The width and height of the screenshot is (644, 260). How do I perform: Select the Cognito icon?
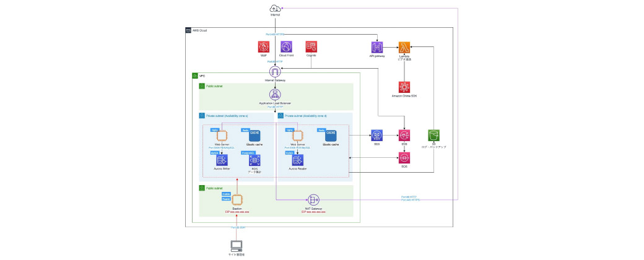(311, 47)
